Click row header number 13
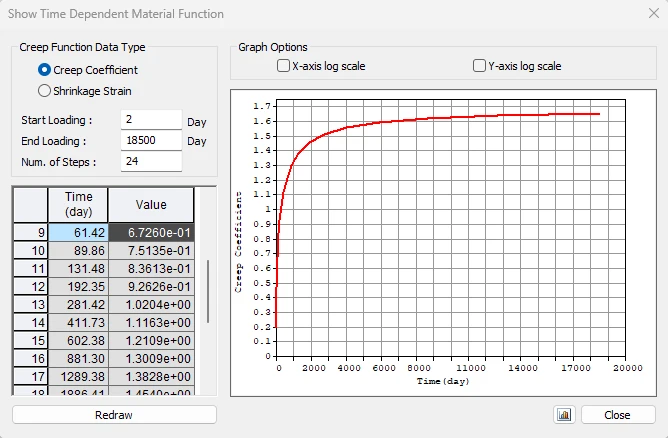 (x=31, y=304)
